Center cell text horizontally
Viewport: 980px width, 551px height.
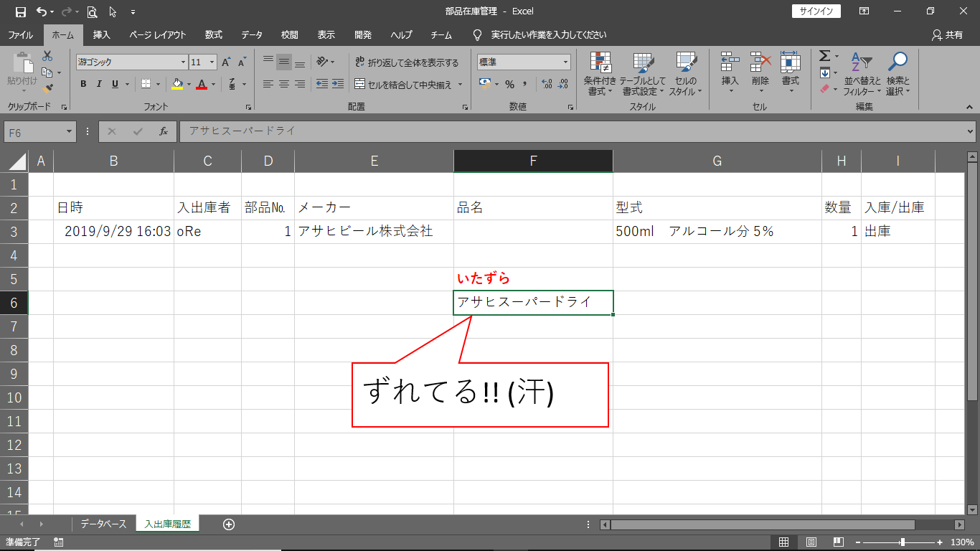(x=284, y=84)
